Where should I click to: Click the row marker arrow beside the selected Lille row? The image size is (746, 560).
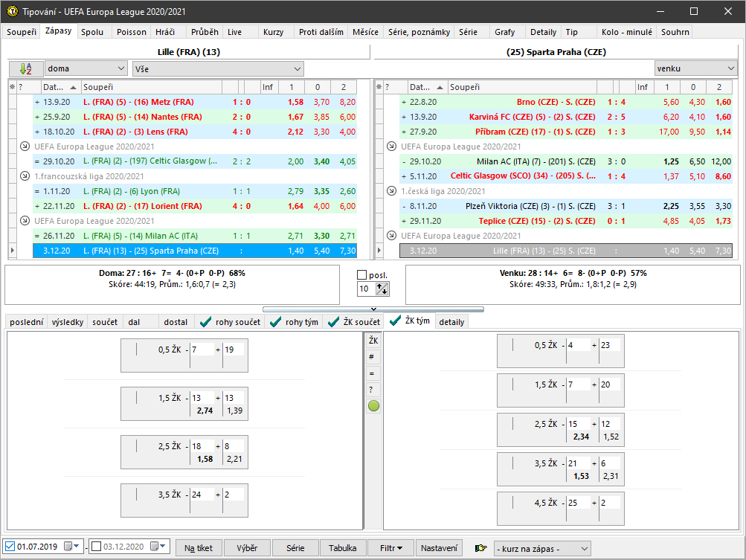(x=13, y=251)
